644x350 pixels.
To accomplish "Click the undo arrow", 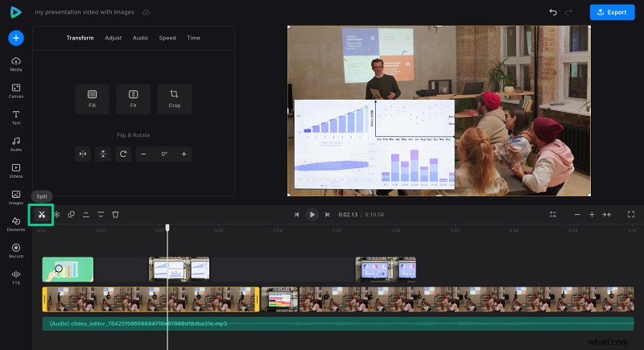I will coord(553,12).
